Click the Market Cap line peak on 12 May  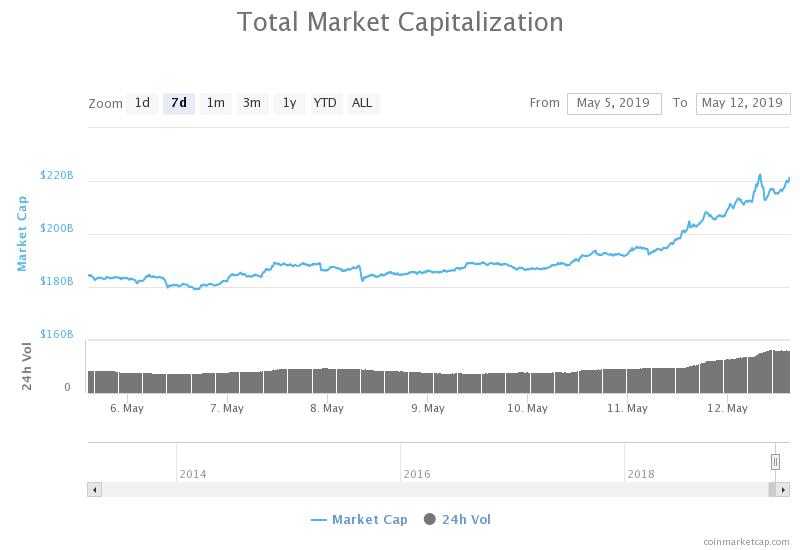pyautogui.click(x=760, y=175)
